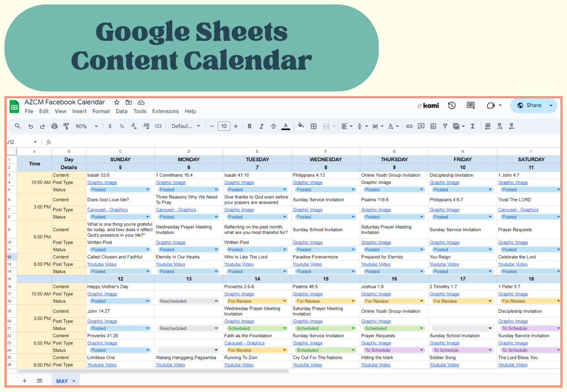
Task: Start a meeting with the camera icon
Action: click(490, 105)
